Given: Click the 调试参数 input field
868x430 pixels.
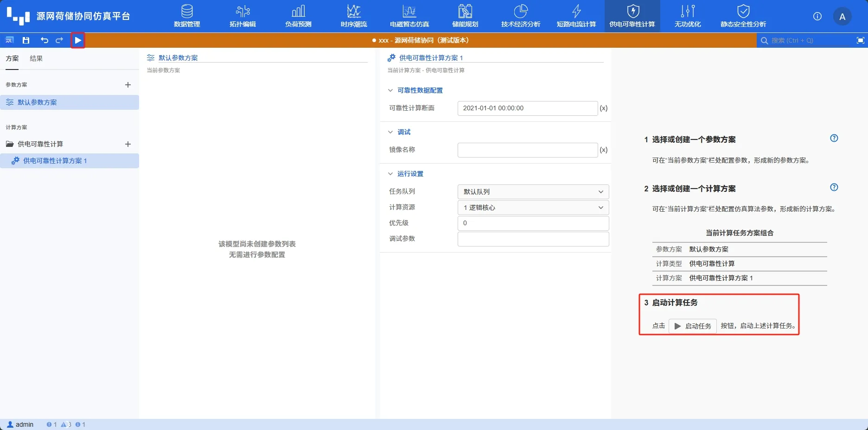Looking at the screenshot, I should click(533, 239).
